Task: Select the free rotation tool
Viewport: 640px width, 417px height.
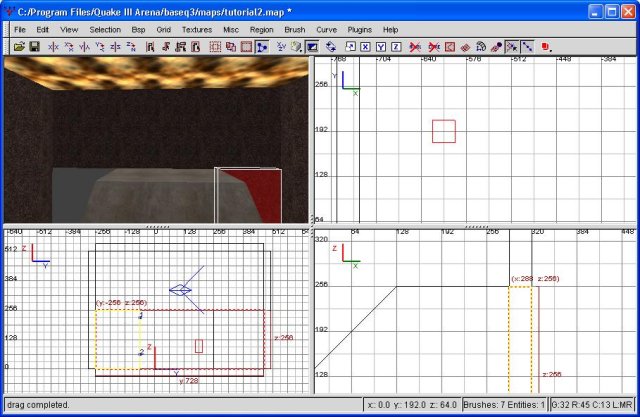Action: tap(331, 47)
